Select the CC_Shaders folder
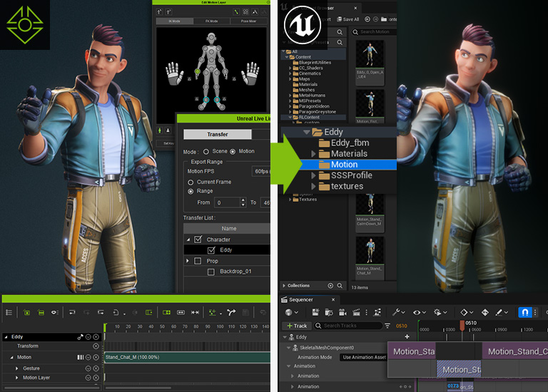The width and height of the screenshot is (548, 392). (308, 68)
